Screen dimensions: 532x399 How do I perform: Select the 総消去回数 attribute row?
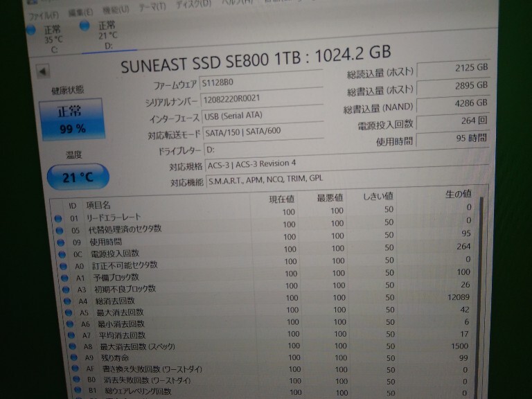click(x=269, y=299)
